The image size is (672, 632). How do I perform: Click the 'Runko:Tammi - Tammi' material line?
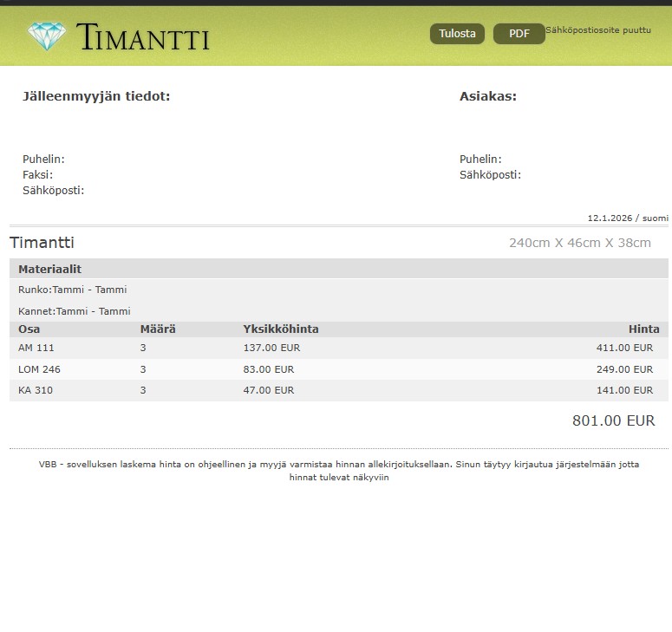point(72,290)
